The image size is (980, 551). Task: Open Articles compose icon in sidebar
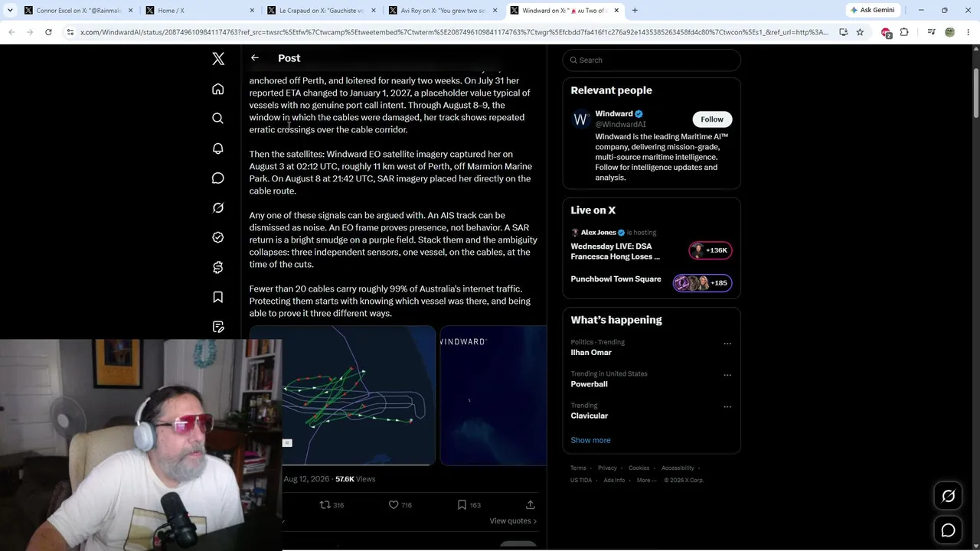point(218,327)
